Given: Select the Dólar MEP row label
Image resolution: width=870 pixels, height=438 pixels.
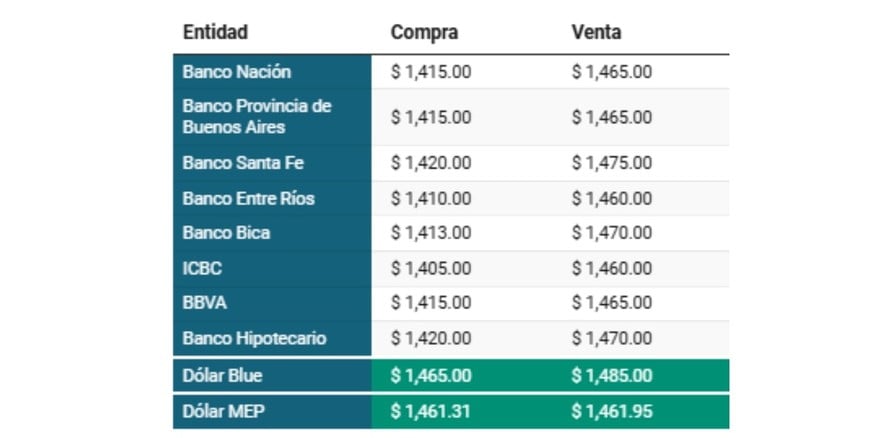Looking at the screenshot, I should coord(221,411).
